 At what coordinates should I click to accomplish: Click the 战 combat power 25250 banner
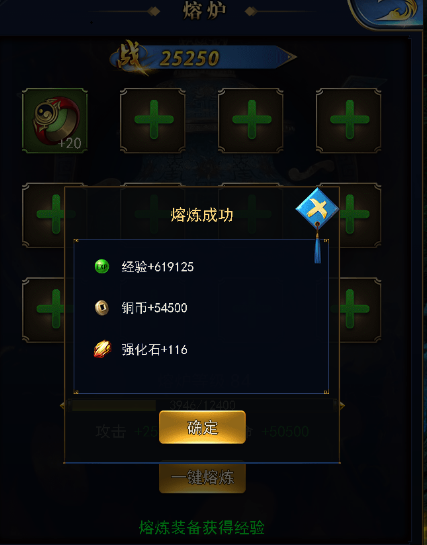203,57
